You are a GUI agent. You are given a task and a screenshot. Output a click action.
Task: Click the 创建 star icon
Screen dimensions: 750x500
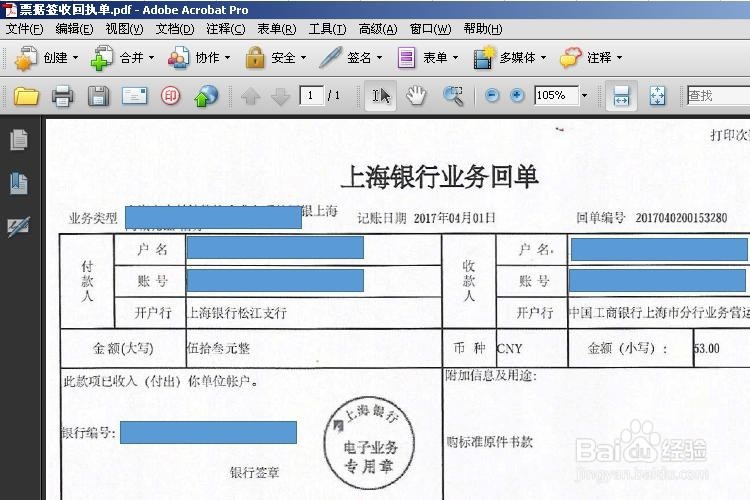pyautogui.click(x=26, y=58)
